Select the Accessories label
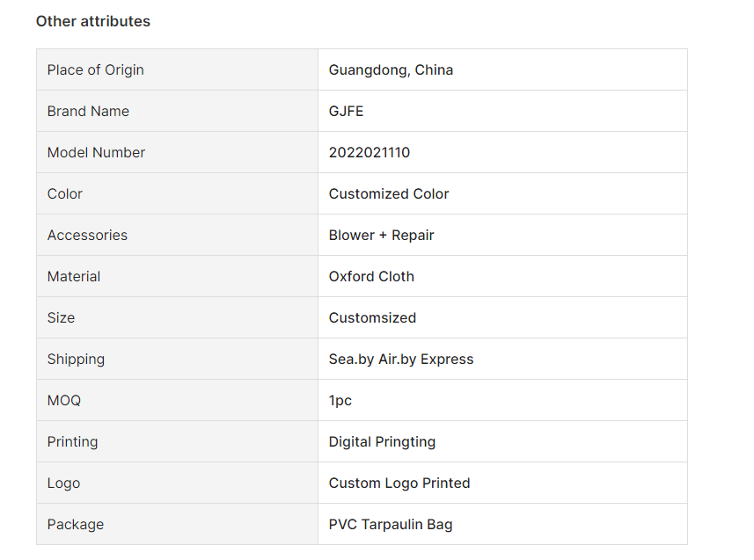This screenshot has height=560, width=754. (x=87, y=235)
